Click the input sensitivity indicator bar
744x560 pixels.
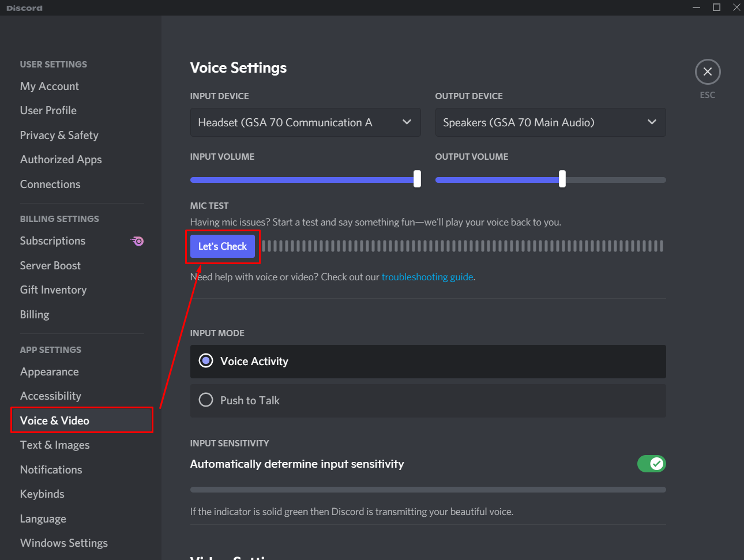(x=428, y=490)
